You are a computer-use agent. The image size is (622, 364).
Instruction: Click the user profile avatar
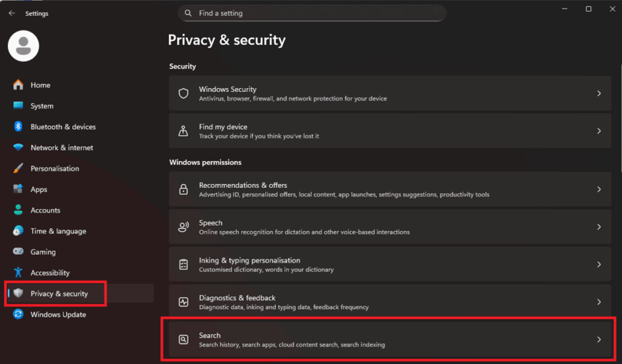23,46
